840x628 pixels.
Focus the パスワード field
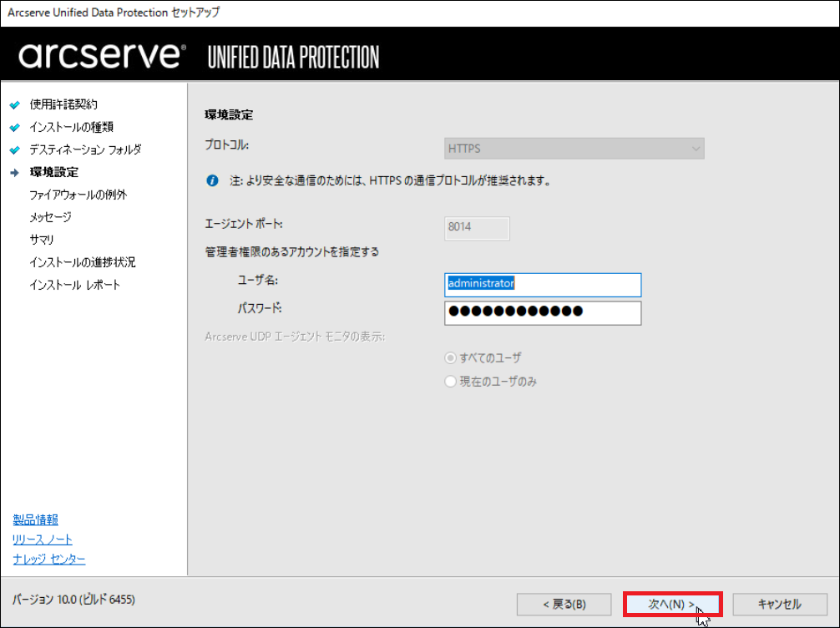543,312
